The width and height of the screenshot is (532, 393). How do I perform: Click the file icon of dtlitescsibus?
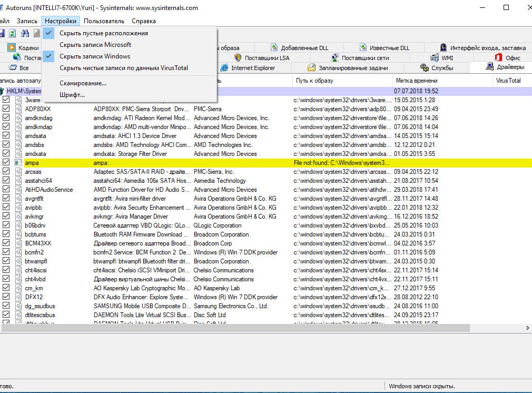18,315
